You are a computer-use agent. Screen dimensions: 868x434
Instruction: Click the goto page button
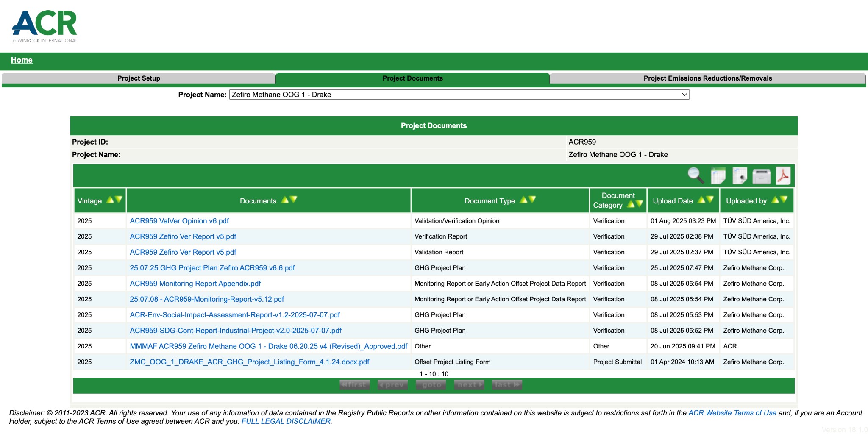[431, 385]
